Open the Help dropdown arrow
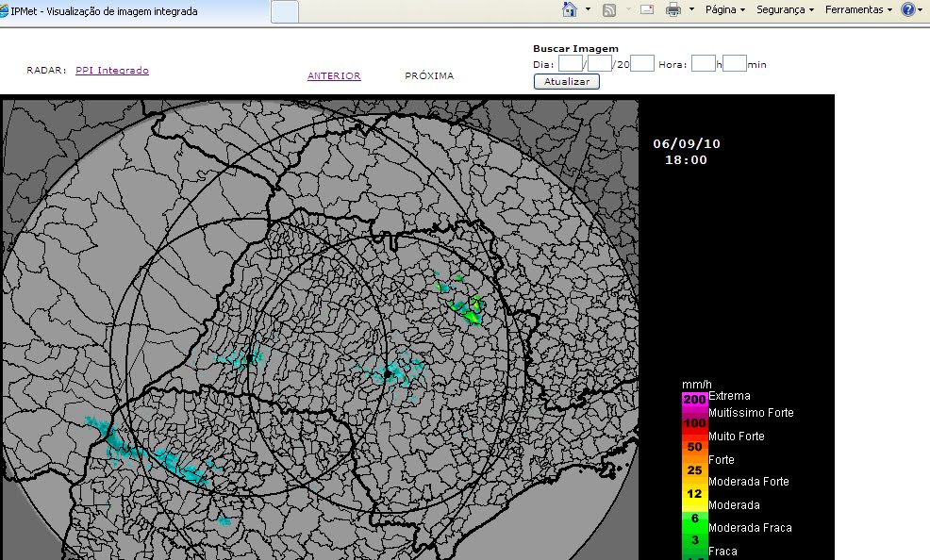 tap(922, 9)
